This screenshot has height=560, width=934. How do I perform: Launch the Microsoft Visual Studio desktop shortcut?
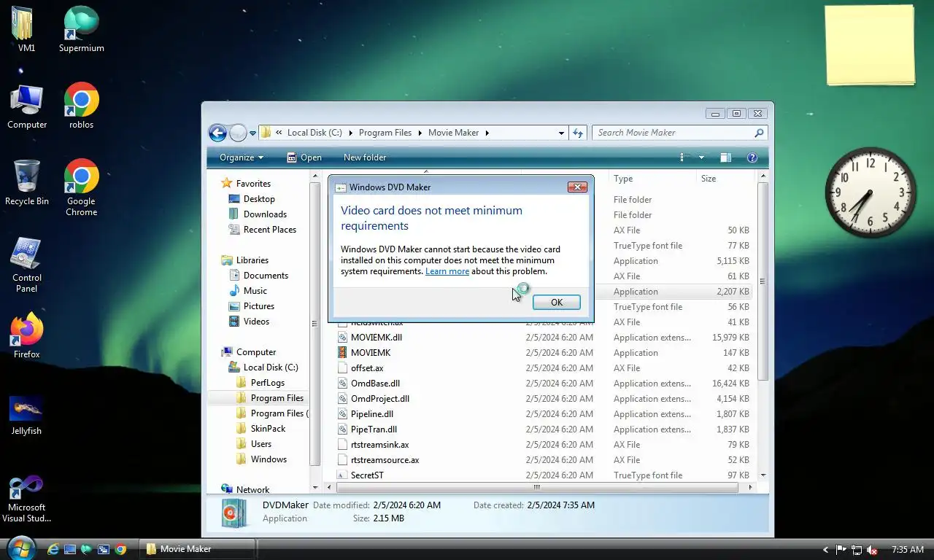[26, 499]
